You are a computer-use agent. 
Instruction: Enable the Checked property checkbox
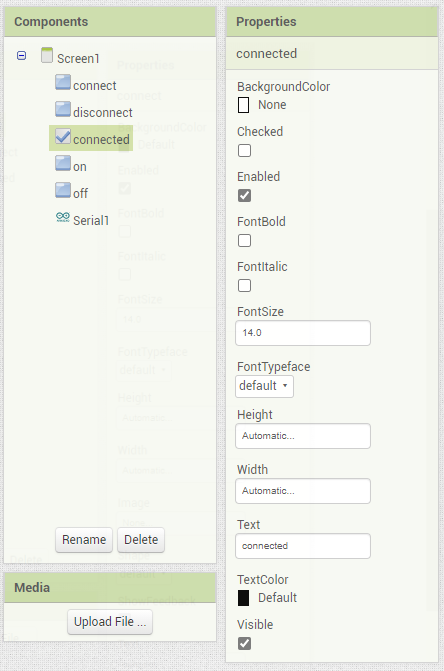click(x=244, y=151)
